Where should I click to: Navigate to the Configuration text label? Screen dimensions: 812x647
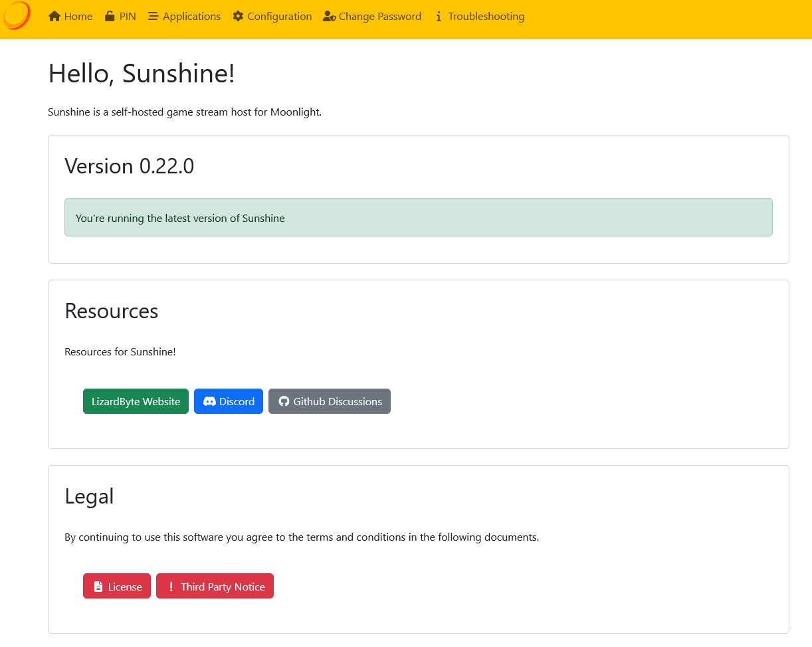coord(279,17)
